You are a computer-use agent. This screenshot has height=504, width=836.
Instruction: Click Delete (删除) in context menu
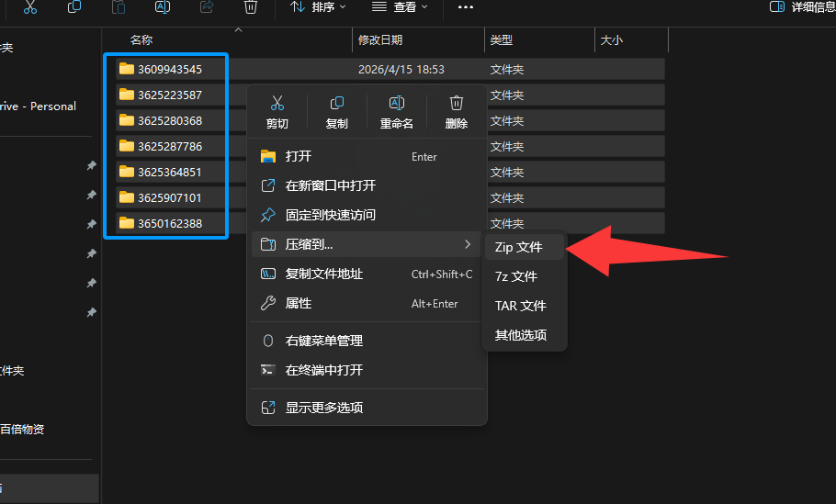[x=457, y=112]
